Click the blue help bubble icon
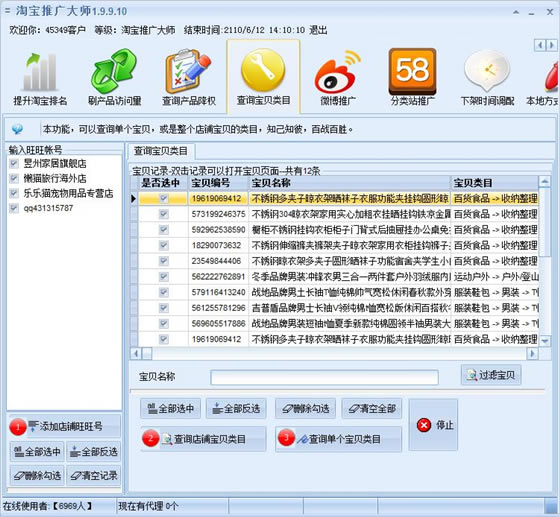This screenshot has height=517, width=560. (x=17, y=129)
